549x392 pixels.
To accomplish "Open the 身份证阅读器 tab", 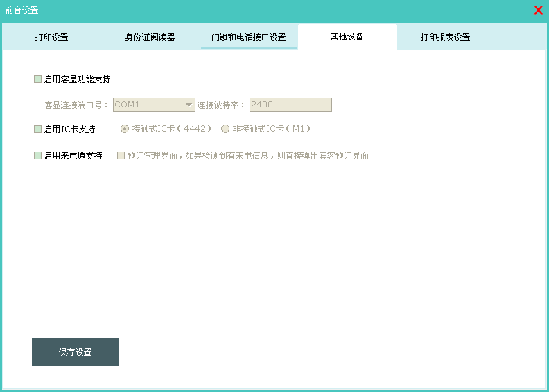I will click(x=150, y=37).
